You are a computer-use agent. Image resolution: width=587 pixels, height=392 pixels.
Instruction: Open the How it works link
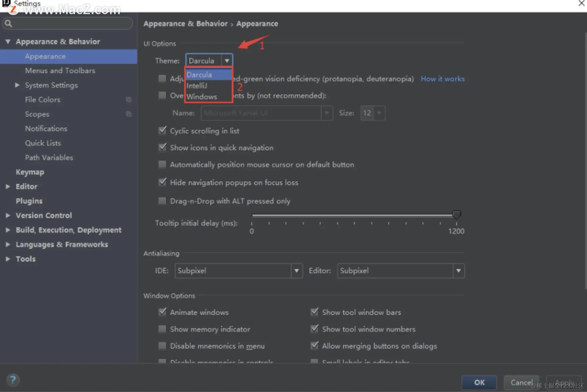pos(442,79)
